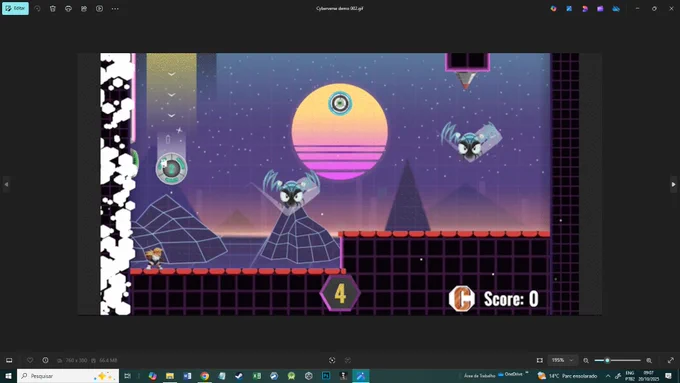The width and height of the screenshot is (680, 383).
Task: Open the 195% zoom level dropdown
Action: (x=562, y=360)
